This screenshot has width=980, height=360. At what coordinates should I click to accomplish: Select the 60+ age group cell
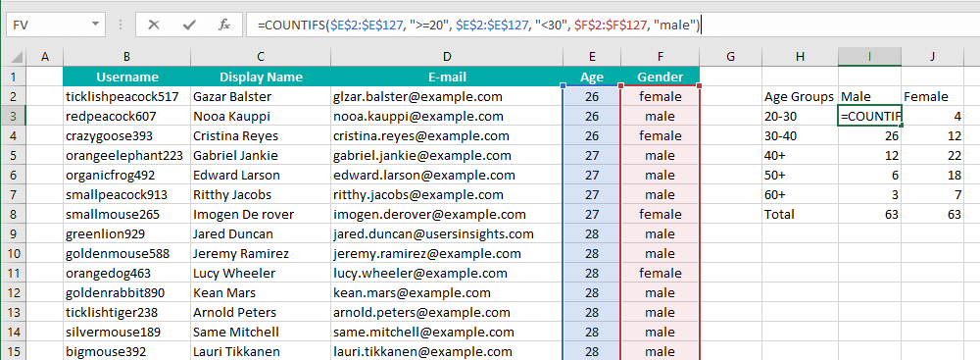click(800, 194)
